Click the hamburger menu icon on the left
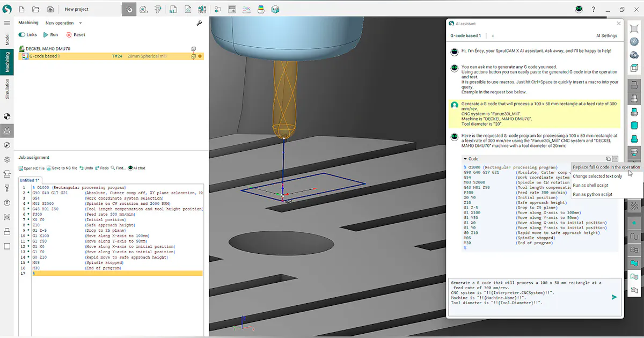 click(7, 23)
